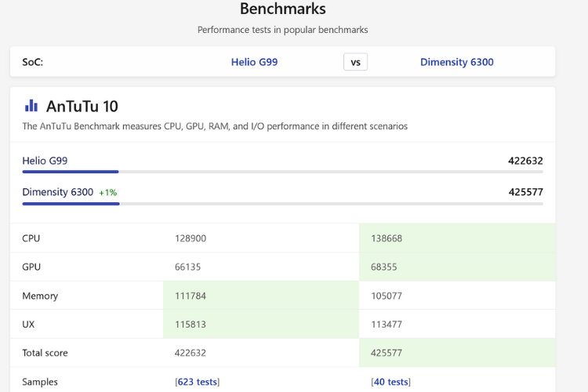Click the +1% indicator
588x392 pixels.
tap(108, 192)
